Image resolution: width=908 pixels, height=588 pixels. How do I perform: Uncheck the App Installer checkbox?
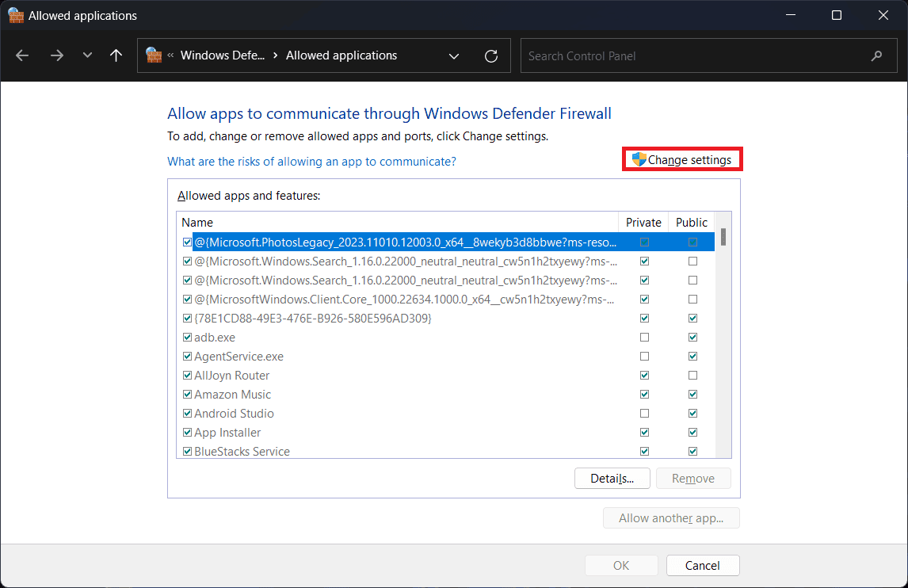click(187, 432)
